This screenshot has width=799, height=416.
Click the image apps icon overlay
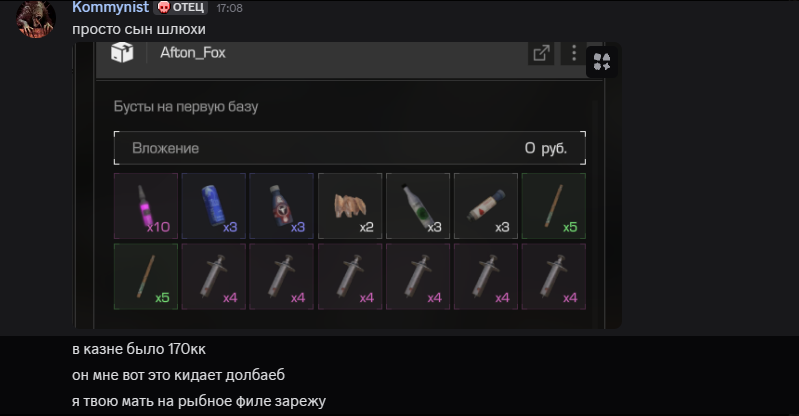click(602, 62)
